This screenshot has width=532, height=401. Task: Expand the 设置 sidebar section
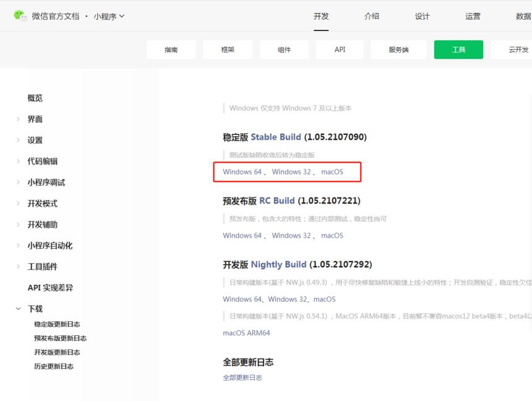click(x=35, y=140)
